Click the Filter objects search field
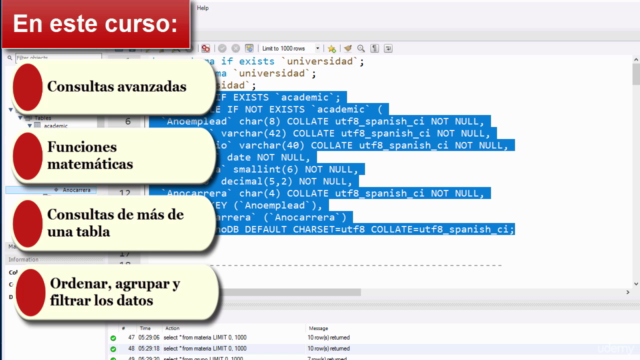The width and height of the screenshot is (640, 360). point(58,58)
